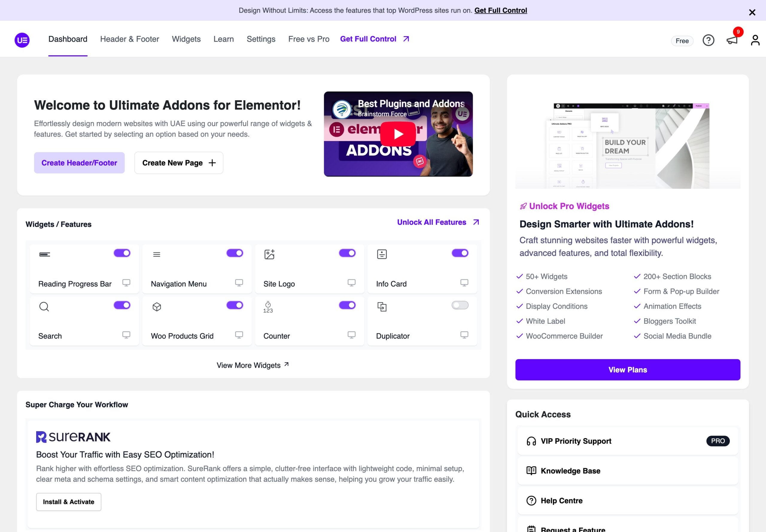
Task: Open the View More Widgets link
Action: (x=253, y=365)
